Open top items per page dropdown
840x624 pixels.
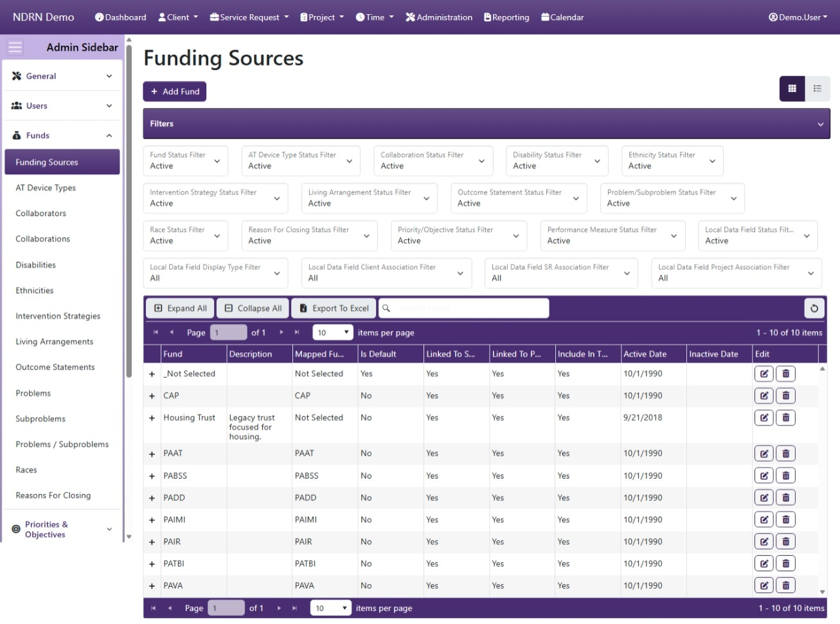pyautogui.click(x=332, y=332)
